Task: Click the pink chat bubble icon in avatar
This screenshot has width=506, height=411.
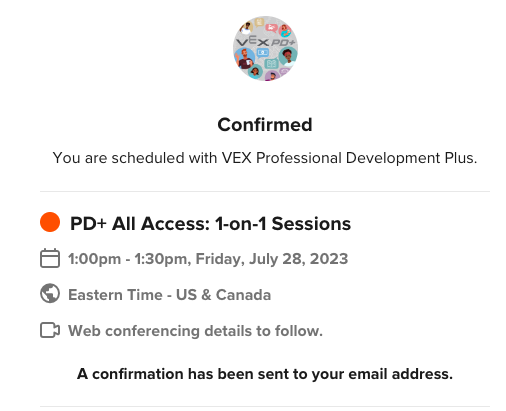Action: (x=272, y=28)
